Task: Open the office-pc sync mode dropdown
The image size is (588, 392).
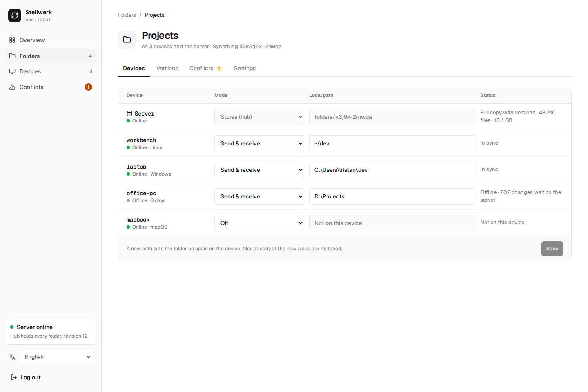Action: pos(259,196)
